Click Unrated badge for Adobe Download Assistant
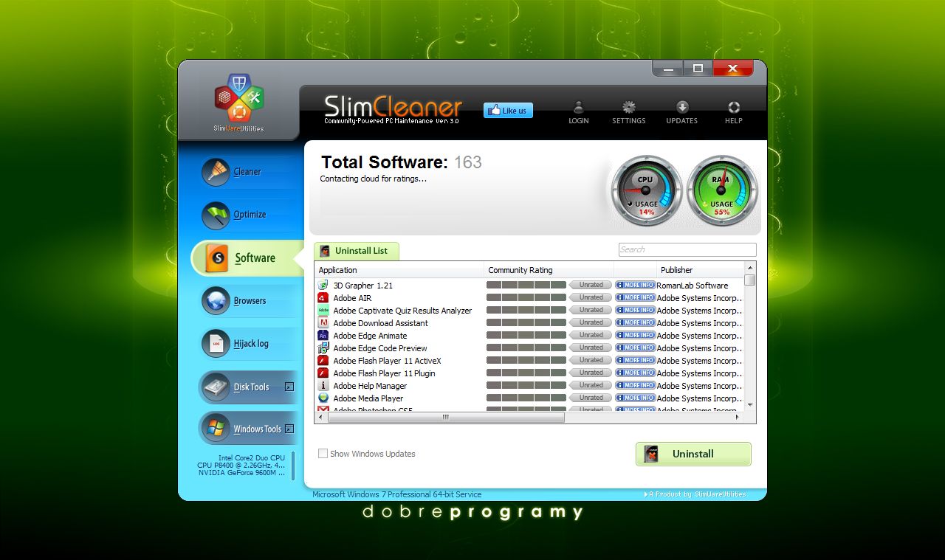Viewport: 945px width, 560px height. [x=591, y=322]
